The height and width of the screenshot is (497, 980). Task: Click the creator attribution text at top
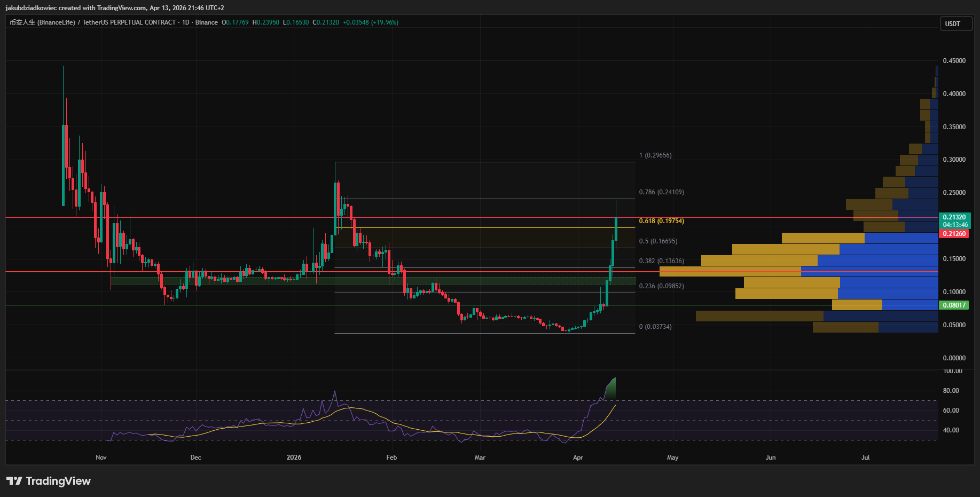click(115, 8)
